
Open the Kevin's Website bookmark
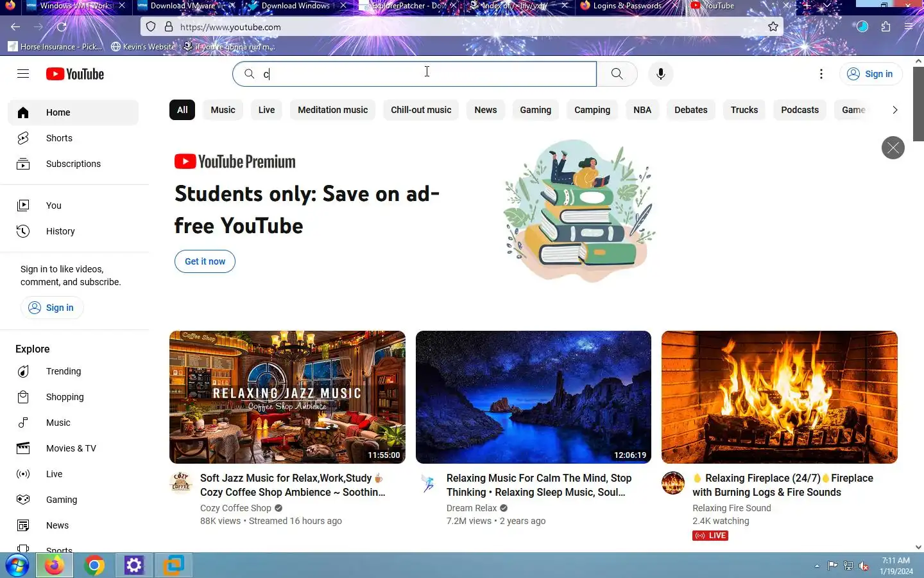(143, 47)
